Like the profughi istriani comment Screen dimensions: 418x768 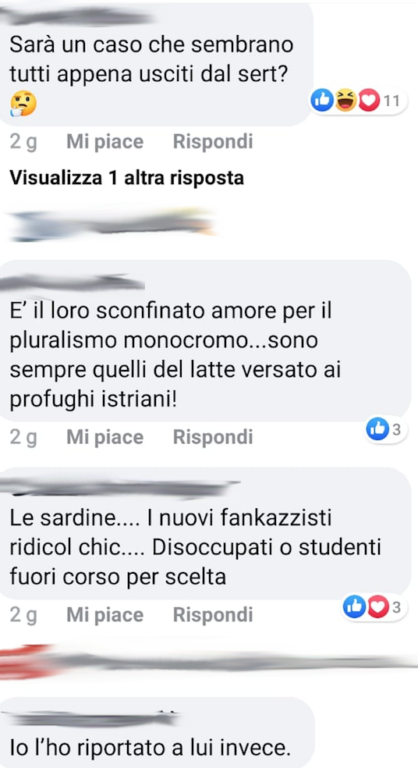[105, 437]
